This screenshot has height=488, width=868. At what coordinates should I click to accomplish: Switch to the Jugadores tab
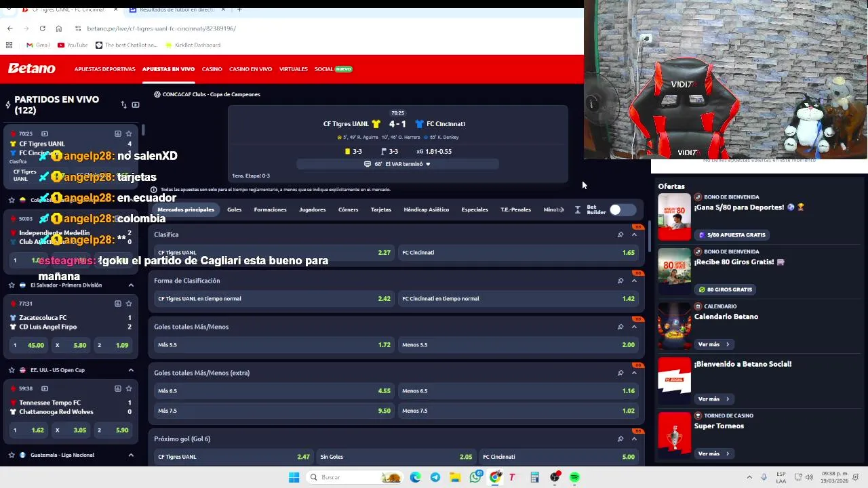tap(312, 209)
